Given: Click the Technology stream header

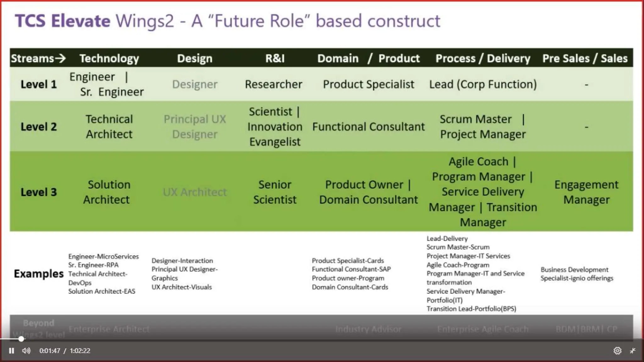Looking at the screenshot, I should (x=109, y=58).
